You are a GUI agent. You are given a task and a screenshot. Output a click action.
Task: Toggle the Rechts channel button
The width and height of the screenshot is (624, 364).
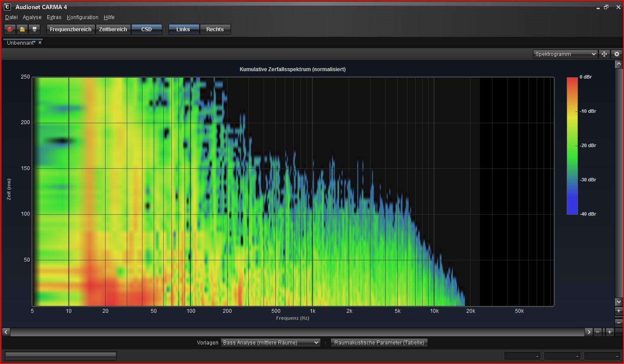(215, 30)
